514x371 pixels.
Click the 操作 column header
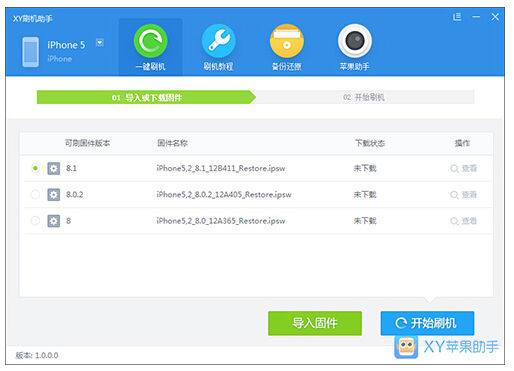click(462, 143)
